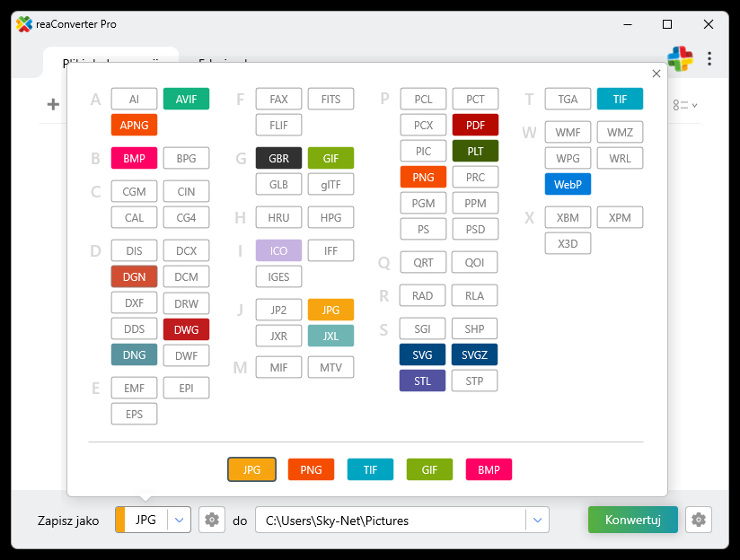The image size is (740, 560).
Task: Select the JPG quick format at bottom
Action: [x=252, y=469]
